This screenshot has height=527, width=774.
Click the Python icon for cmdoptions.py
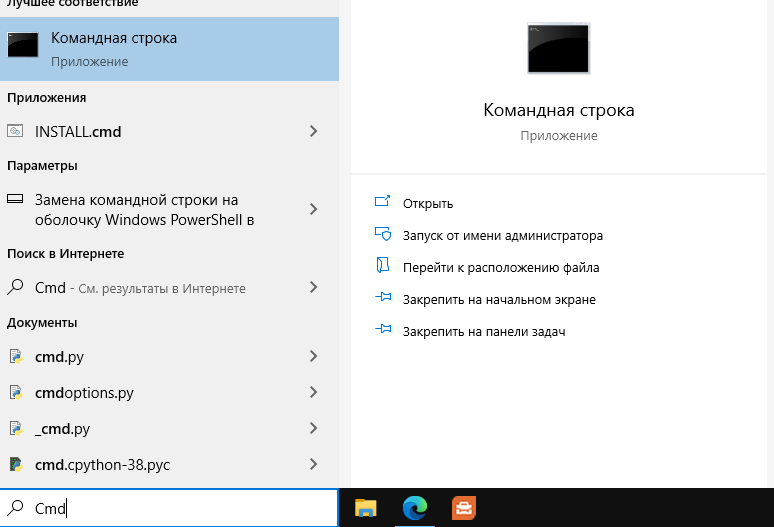coord(16,392)
